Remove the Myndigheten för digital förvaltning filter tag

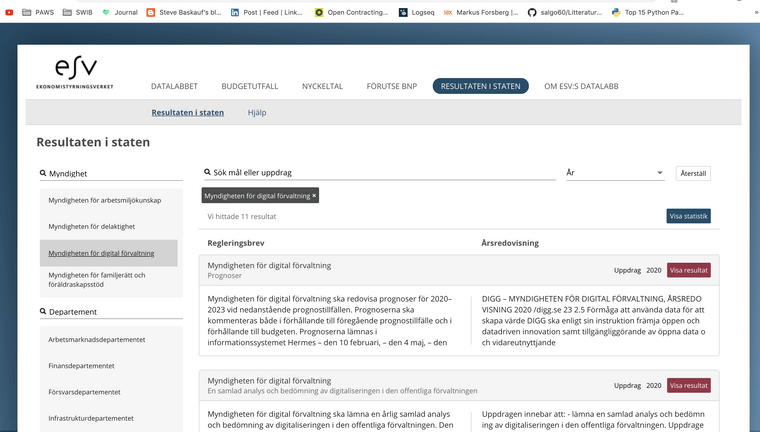(314, 196)
